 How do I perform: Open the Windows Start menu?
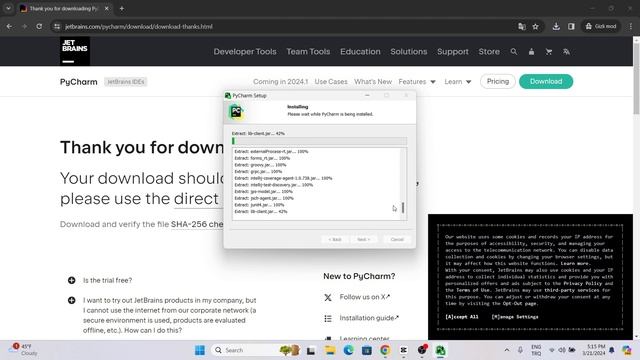tap(200, 350)
